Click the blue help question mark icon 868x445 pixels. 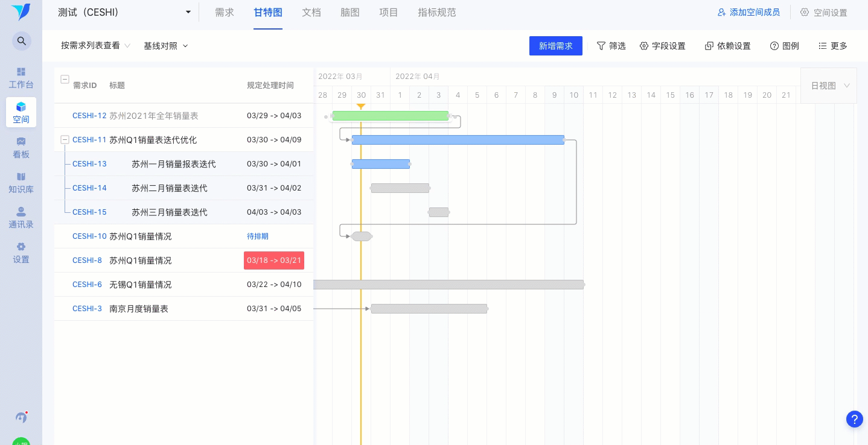pyautogui.click(x=855, y=419)
